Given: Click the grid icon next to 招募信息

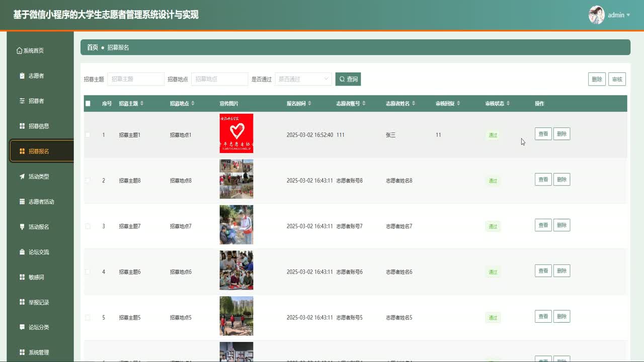Looking at the screenshot, I should click(x=22, y=126).
